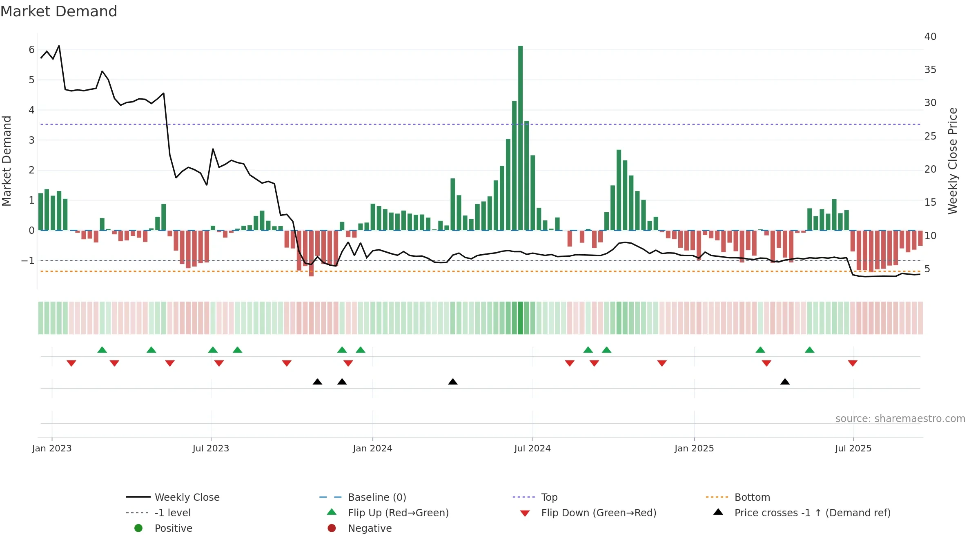The height and width of the screenshot is (551, 980).
Task: Click the rotated Weekly Close Price axis title
Action: pyautogui.click(x=953, y=161)
